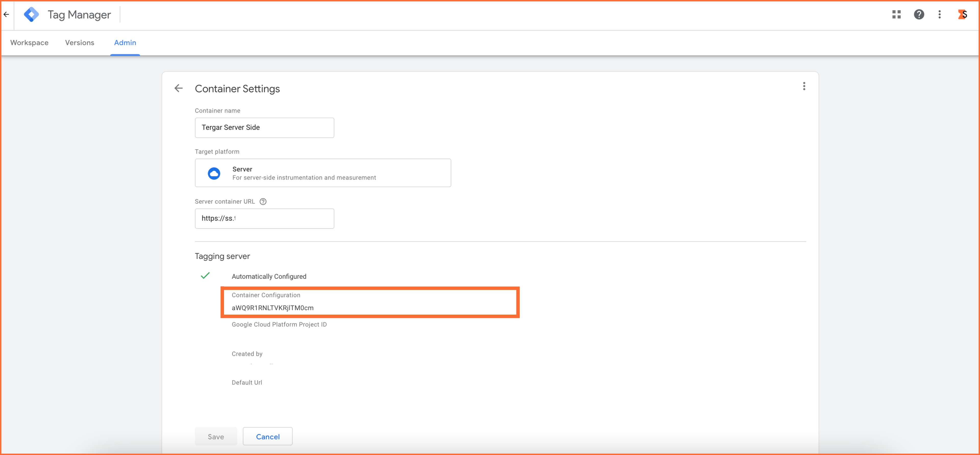
Task: Click the Default Url label
Action: point(247,382)
